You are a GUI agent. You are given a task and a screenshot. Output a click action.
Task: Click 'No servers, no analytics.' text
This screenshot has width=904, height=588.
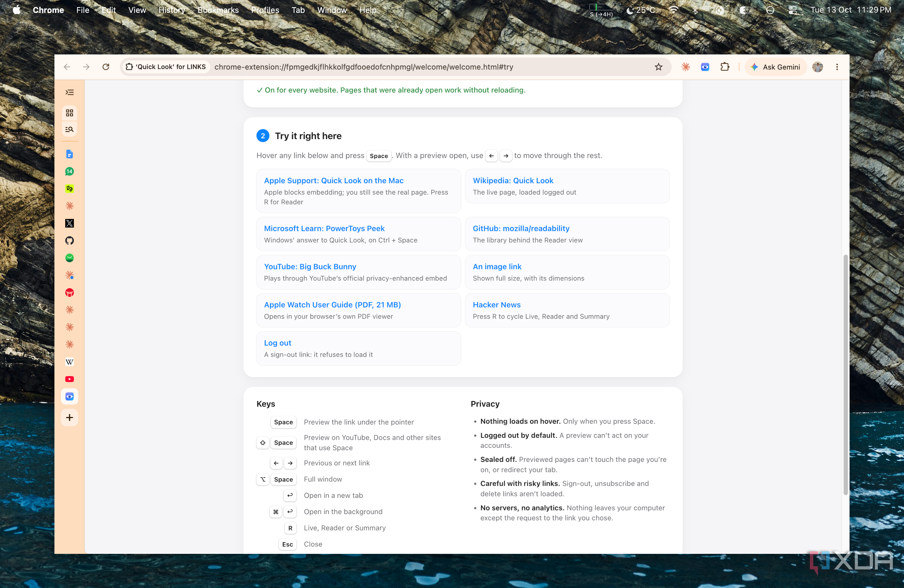click(522, 508)
